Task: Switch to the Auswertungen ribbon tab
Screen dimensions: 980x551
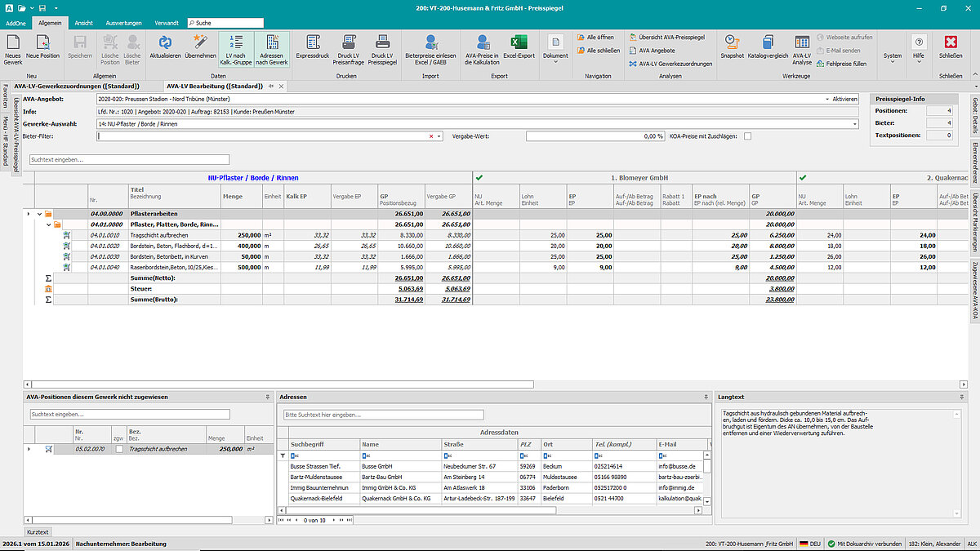Action: point(123,24)
